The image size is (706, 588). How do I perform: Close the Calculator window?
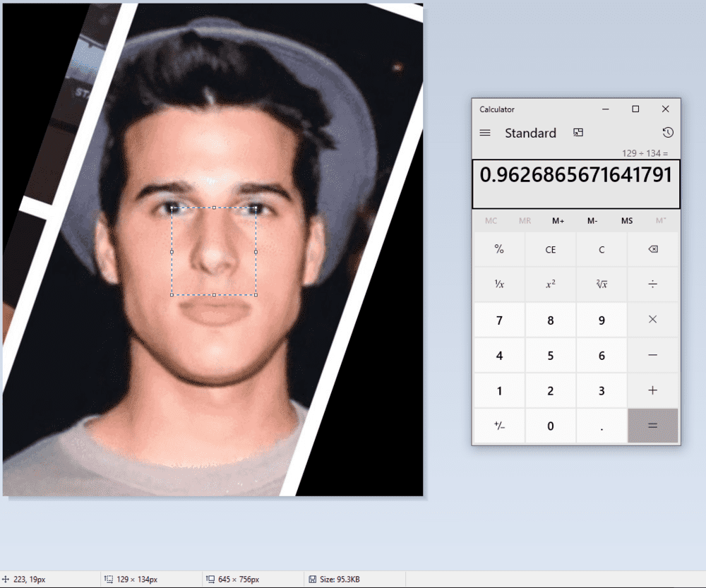tap(666, 109)
